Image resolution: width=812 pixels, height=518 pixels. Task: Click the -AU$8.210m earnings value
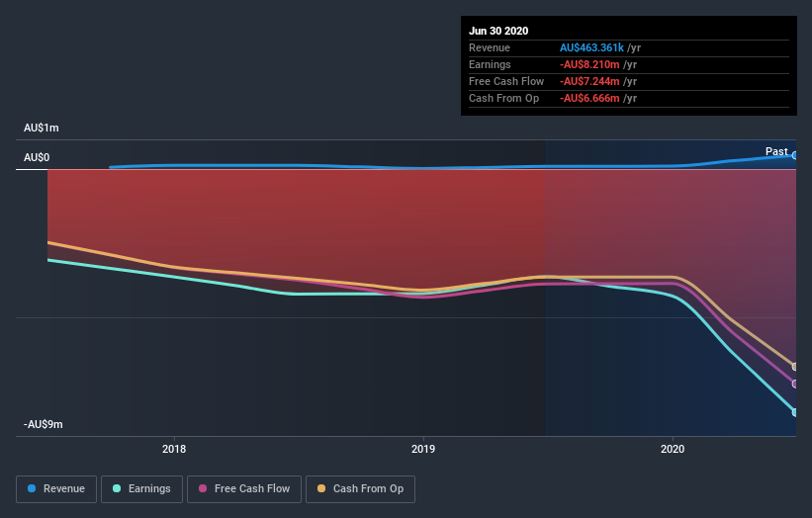[589, 64]
